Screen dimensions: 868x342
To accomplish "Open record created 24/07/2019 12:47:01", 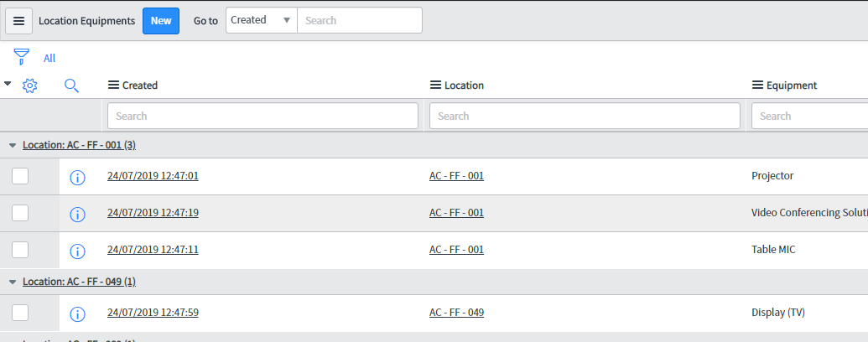I will 153,176.
